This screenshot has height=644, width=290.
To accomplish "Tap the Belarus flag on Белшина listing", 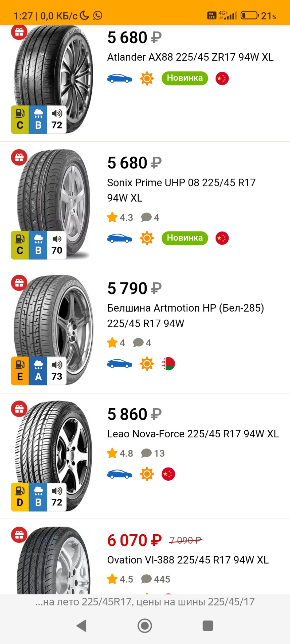I will (168, 364).
